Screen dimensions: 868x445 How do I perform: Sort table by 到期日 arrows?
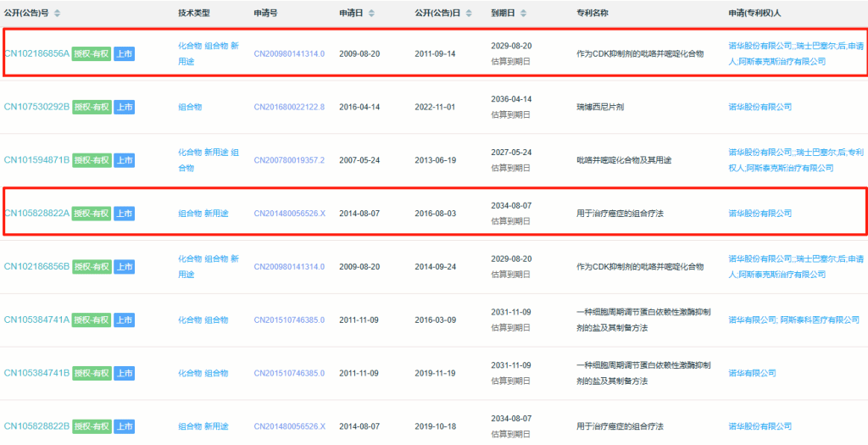coord(524,14)
